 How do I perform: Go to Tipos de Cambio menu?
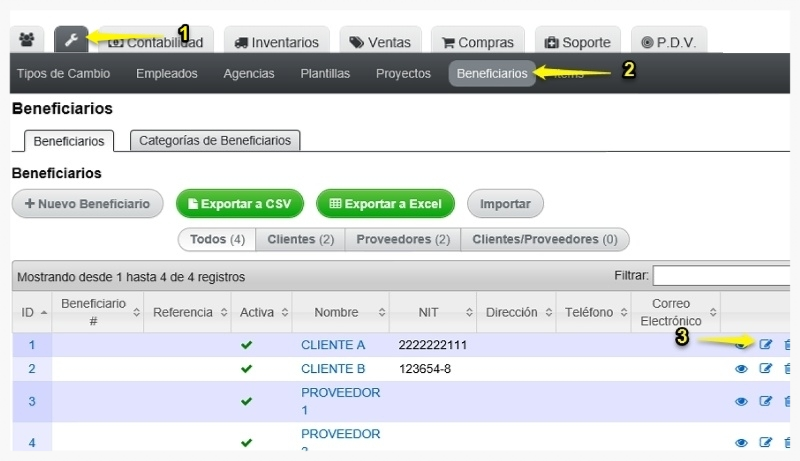[63, 73]
